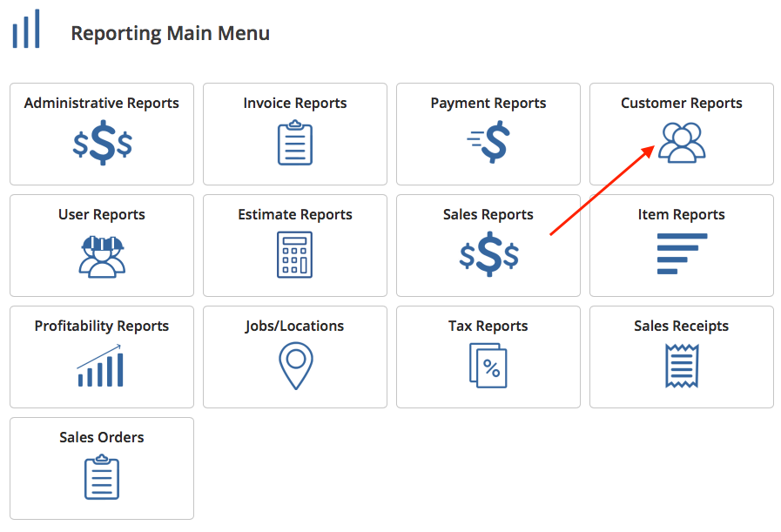Click the people group icon for Customer Reports

click(x=682, y=143)
